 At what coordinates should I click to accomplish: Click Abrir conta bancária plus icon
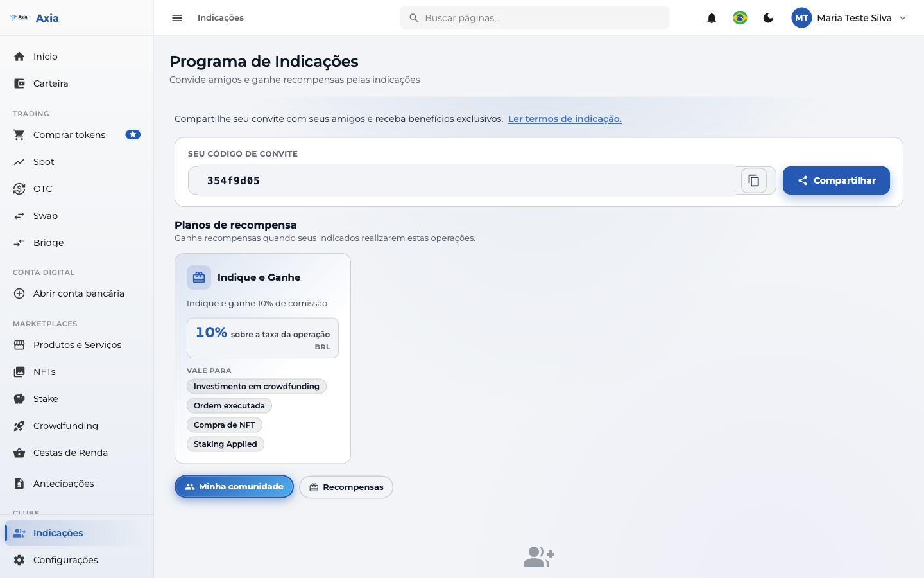click(x=19, y=293)
